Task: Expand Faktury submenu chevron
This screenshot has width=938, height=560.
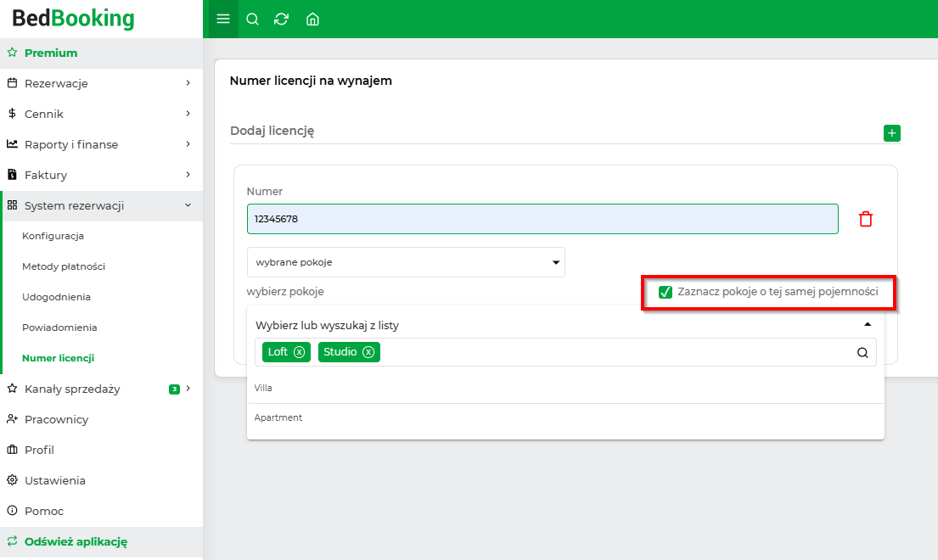Action: [x=188, y=175]
